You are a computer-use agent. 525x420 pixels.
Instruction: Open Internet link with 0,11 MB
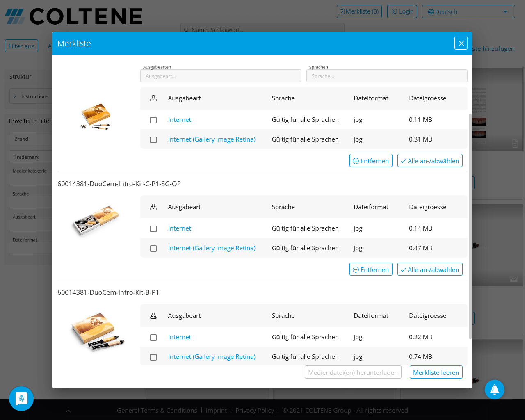[180, 120]
